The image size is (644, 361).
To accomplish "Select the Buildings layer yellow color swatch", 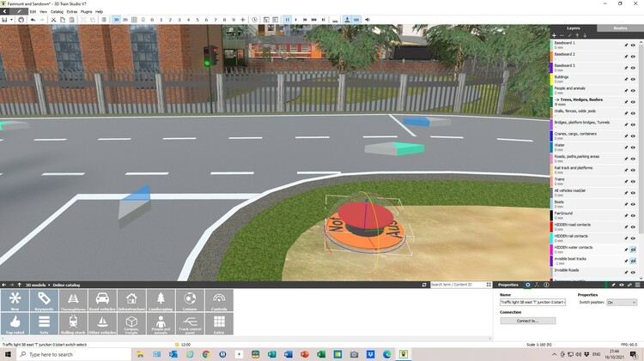I will click(551, 79).
